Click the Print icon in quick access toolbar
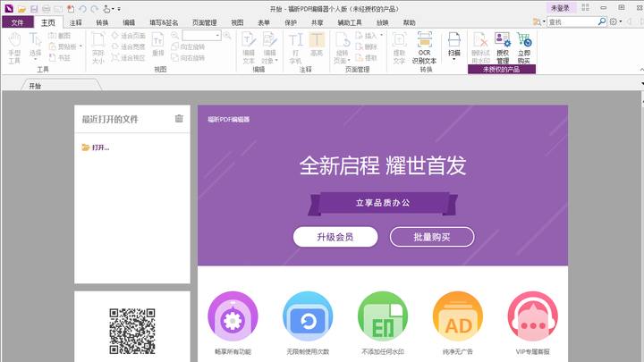The width and height of the screenshot is (644, 362). [x=46, y=9]
